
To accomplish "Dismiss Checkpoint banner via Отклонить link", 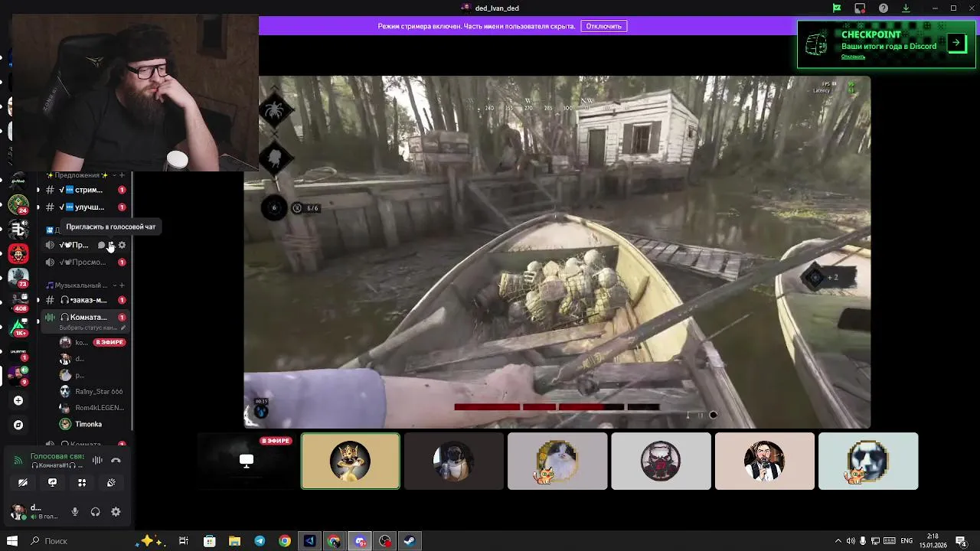I will tap(853, 57).
